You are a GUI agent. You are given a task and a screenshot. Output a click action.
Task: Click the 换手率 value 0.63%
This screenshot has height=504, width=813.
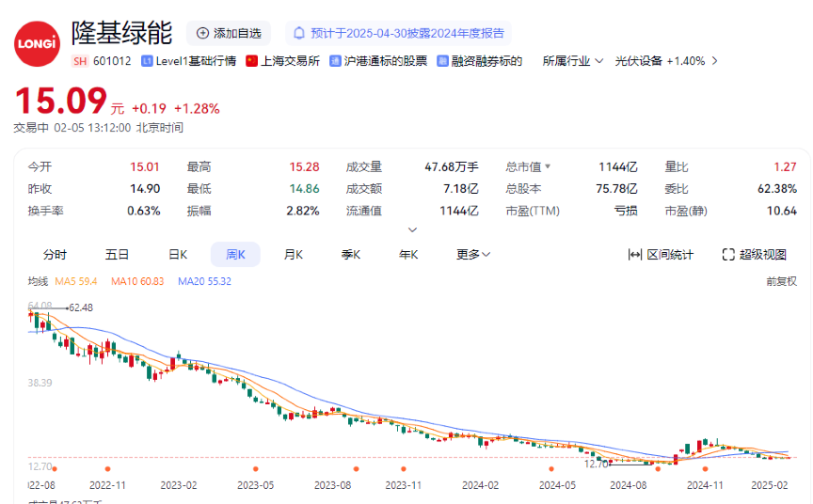[x=144, y=211]
